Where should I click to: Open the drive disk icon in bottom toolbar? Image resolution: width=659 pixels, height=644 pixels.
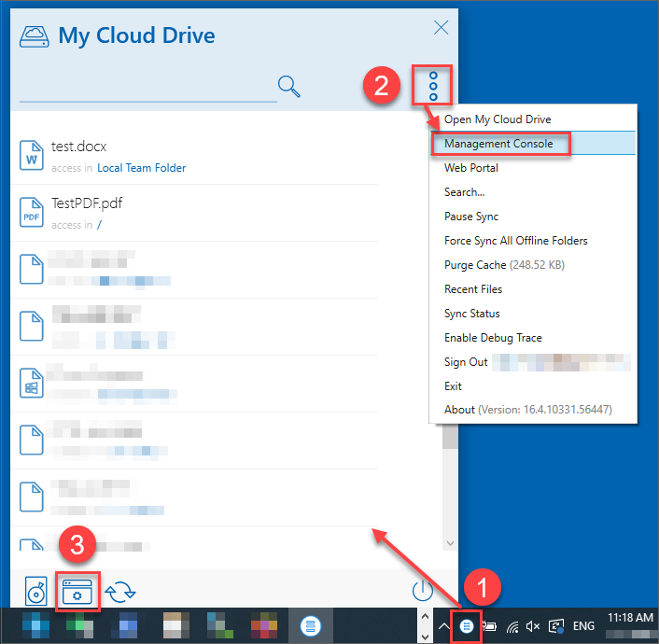coord(36,591)
